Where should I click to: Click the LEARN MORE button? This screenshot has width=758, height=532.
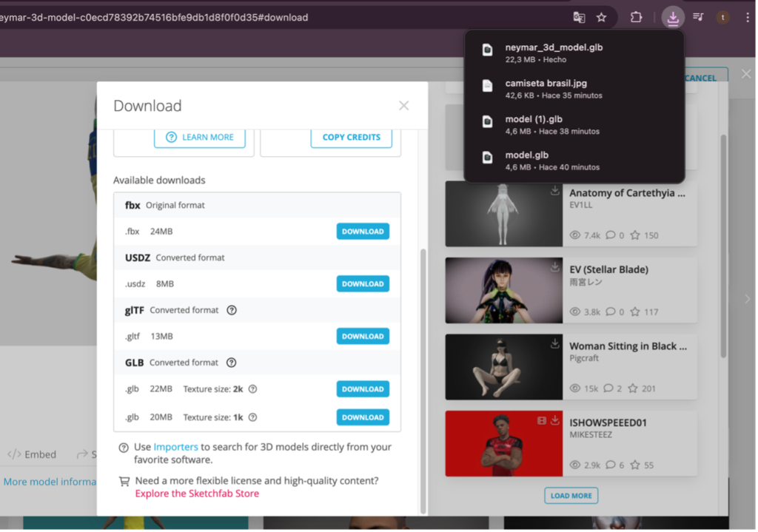click(x=200, y=138)
